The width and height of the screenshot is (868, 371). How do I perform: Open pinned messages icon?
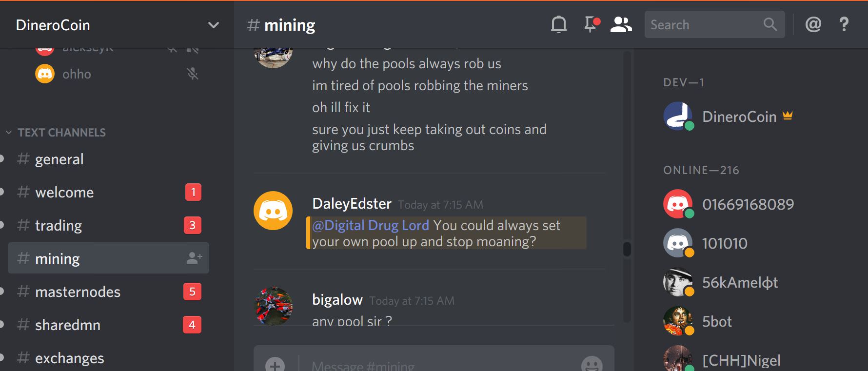(x=592, y=24)
